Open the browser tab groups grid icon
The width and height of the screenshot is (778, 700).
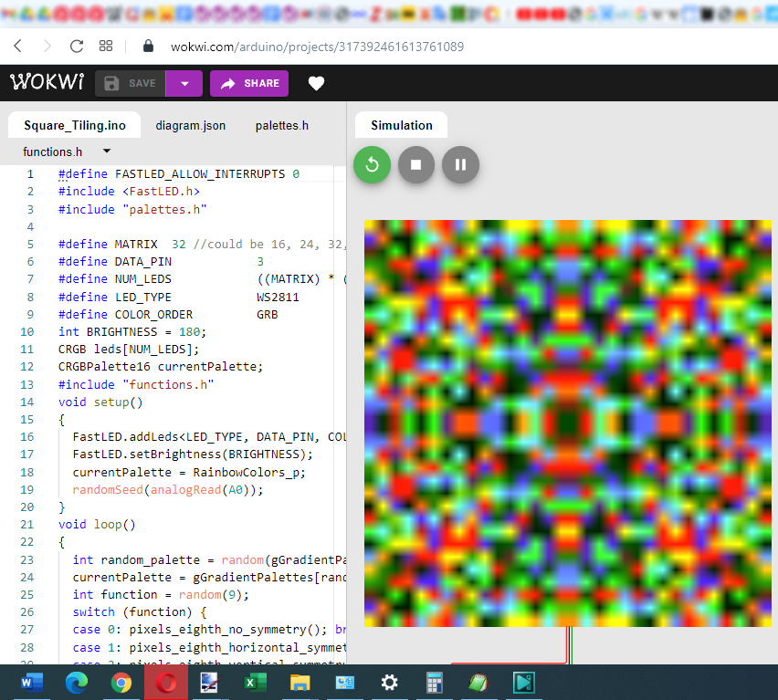[105, 45]
